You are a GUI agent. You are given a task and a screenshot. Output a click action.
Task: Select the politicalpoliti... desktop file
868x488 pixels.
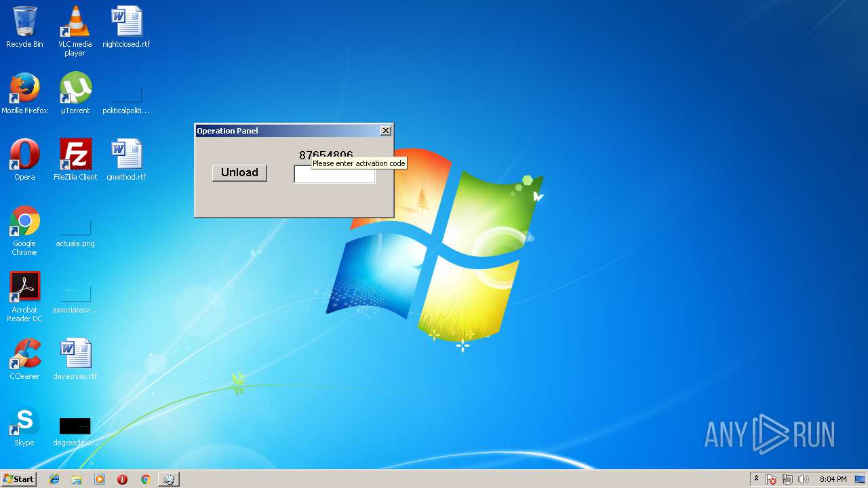tap(126, 100)
